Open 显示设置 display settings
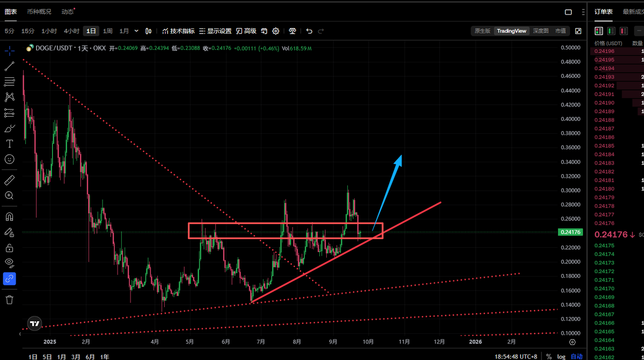 tap(215, 31)
